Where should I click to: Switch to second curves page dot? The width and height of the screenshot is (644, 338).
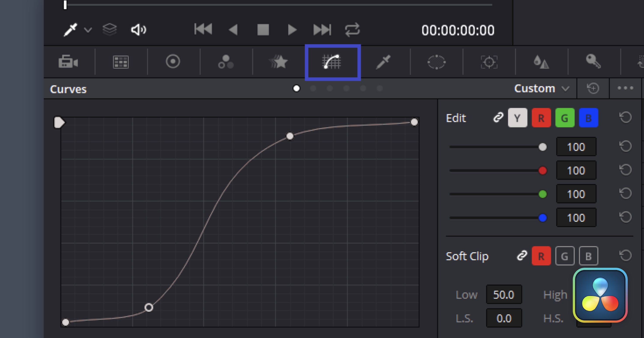pyautogui.click(x=313, y=88)
